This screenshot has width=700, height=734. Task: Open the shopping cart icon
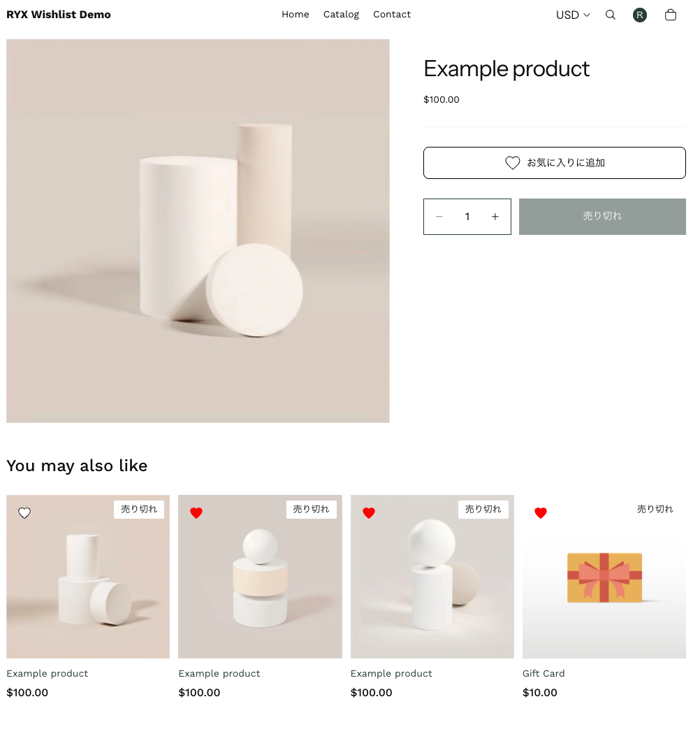[670, 15]
